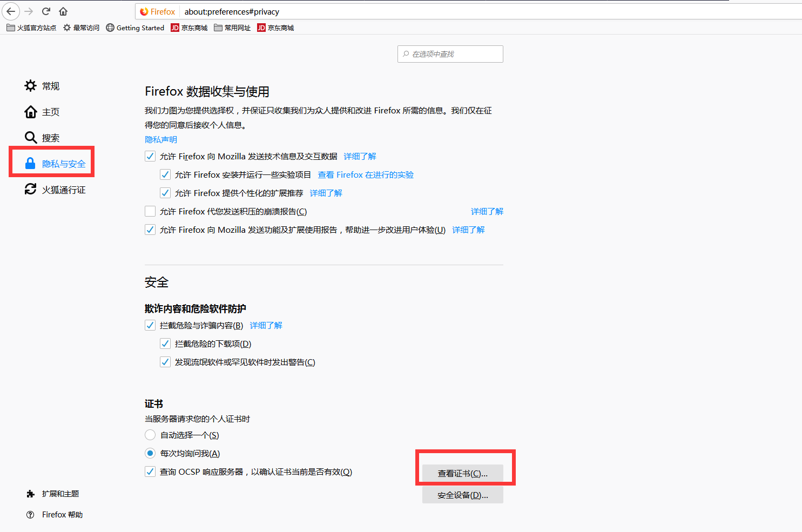Click the 查看证书 button
Viewport: 802px width, 532px height.
pyautogui.click(x=463, y=474)
